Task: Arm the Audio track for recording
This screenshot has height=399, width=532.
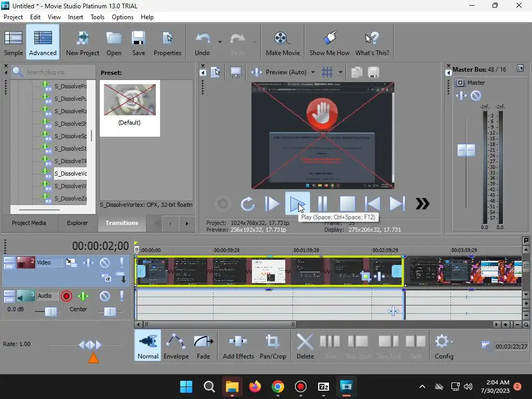Action: 66,296
